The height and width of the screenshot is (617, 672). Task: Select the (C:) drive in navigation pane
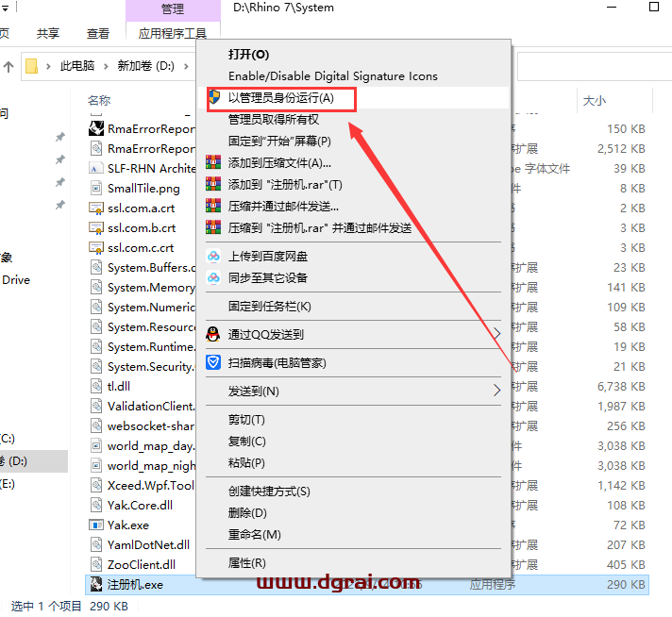click(x=8, y=439)
